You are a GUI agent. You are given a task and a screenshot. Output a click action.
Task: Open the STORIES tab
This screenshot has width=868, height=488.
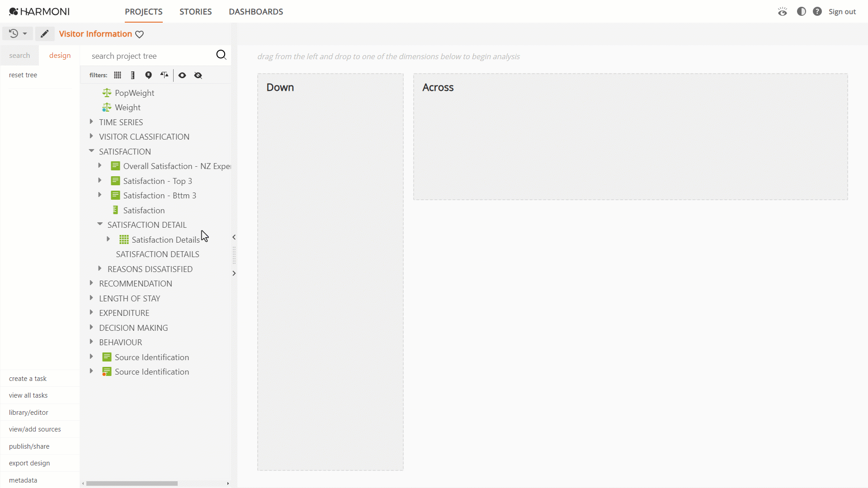point(195,12)
